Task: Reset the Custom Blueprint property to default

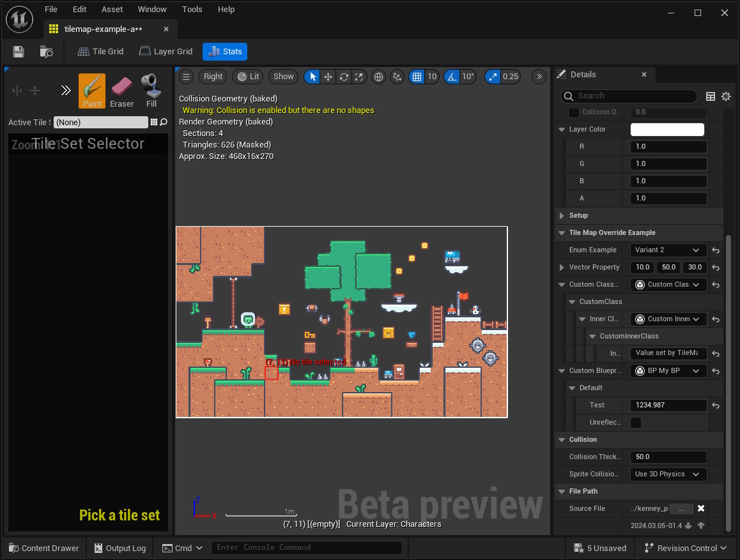Action: 716,371
